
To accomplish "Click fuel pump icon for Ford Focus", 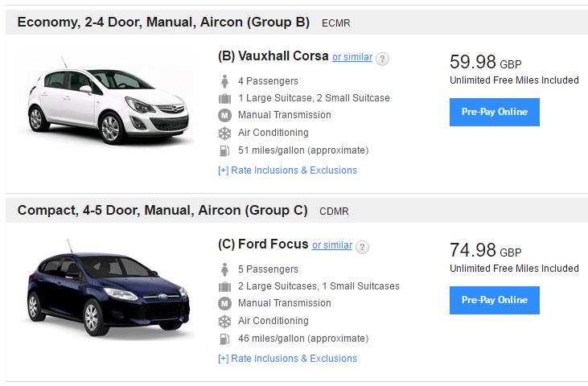I will [x=224, y=339].
